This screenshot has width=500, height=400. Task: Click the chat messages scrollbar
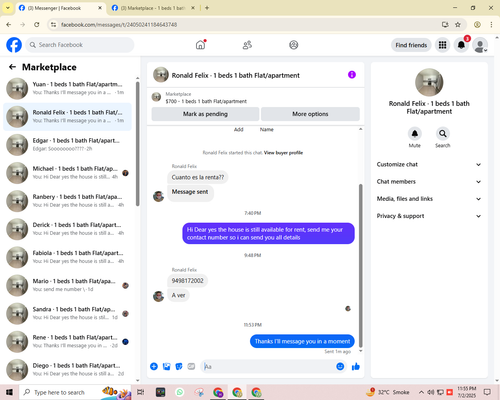(x=360, y=266)
